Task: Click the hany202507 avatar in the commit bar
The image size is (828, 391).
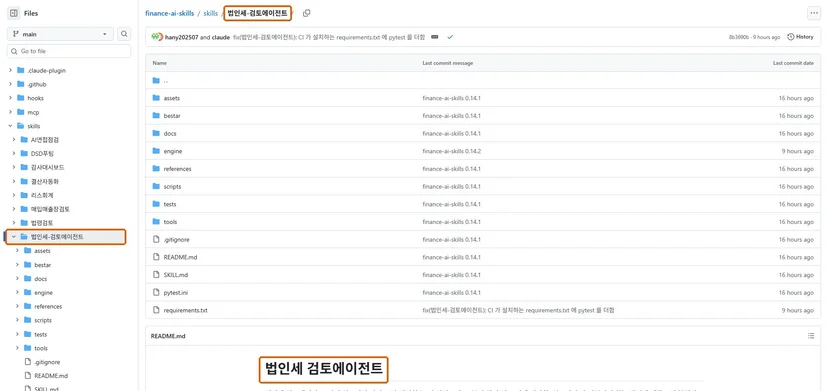Action: (x=155, y=37)
